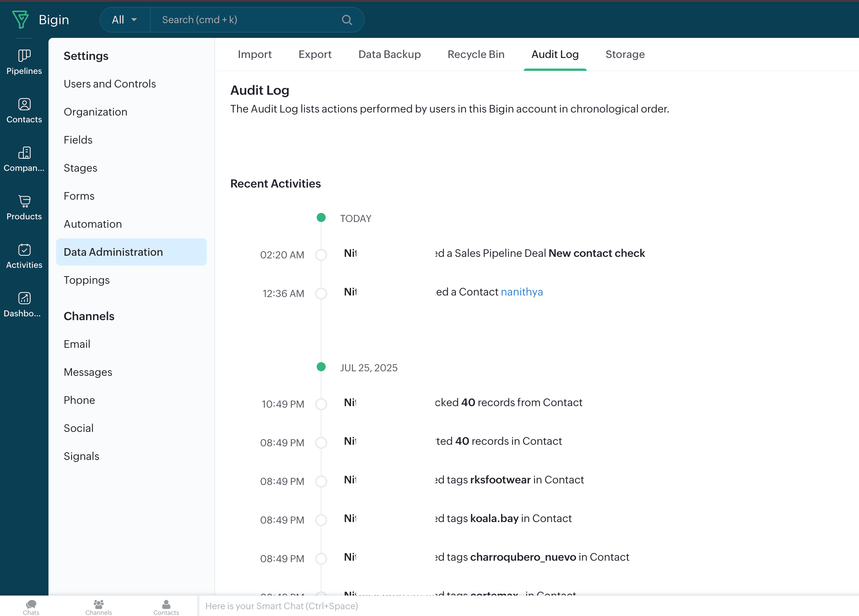Switch to the Data Backup tab
Viewport: 859px width, 616px height.
(389, 54)
